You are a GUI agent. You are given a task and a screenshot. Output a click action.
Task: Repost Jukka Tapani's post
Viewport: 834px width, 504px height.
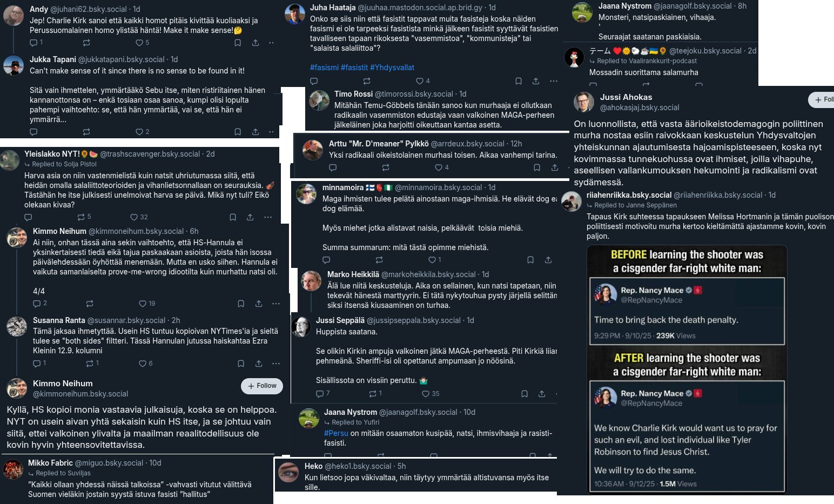(x=86, y=132)
